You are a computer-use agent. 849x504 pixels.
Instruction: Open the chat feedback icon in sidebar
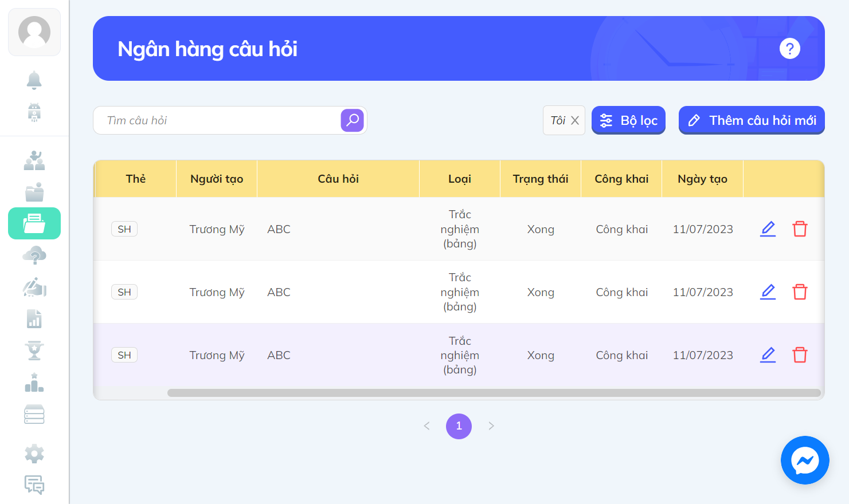(34, 485)
